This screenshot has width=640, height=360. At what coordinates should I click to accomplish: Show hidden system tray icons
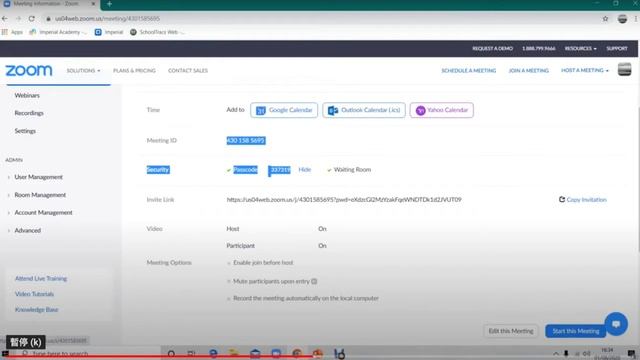[x=556, y=353]
